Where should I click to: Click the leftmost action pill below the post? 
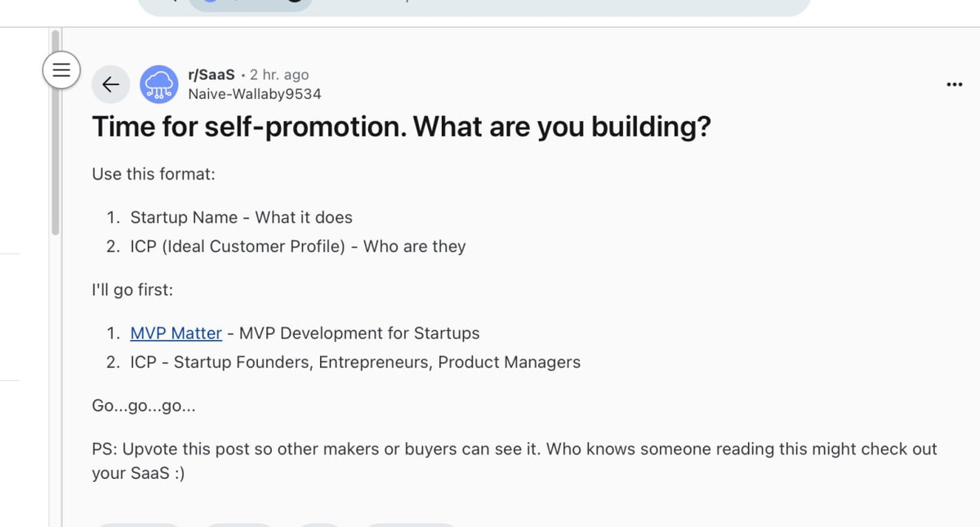click(137, 524)
